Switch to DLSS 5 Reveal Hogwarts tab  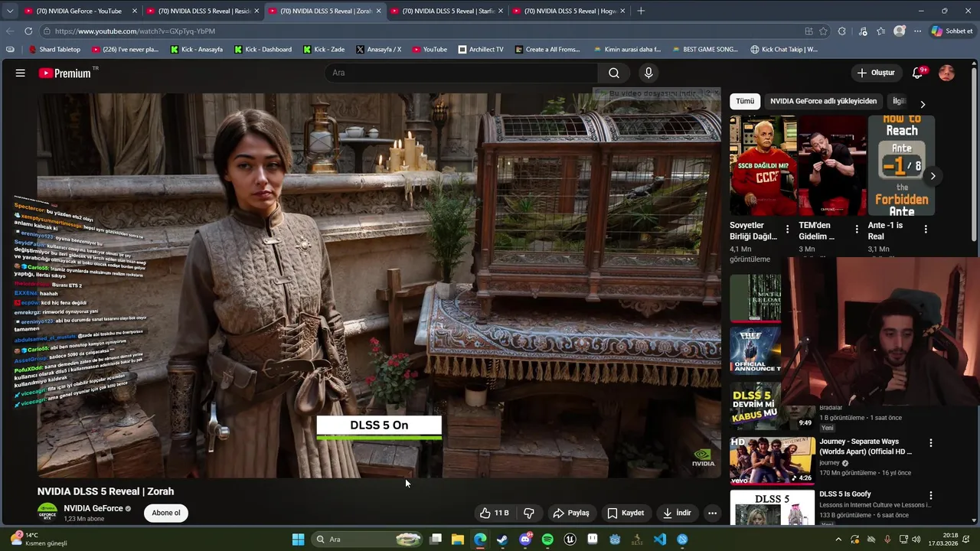[x=569, y=11]
